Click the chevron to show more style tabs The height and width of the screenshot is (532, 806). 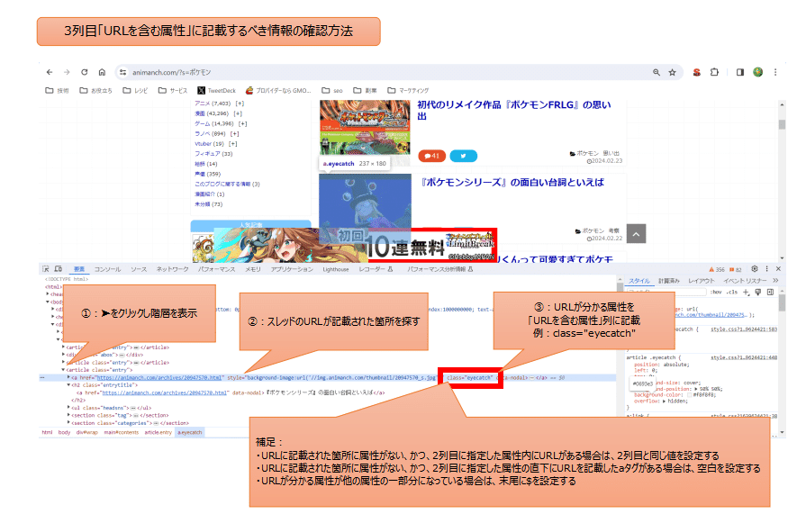774,281
